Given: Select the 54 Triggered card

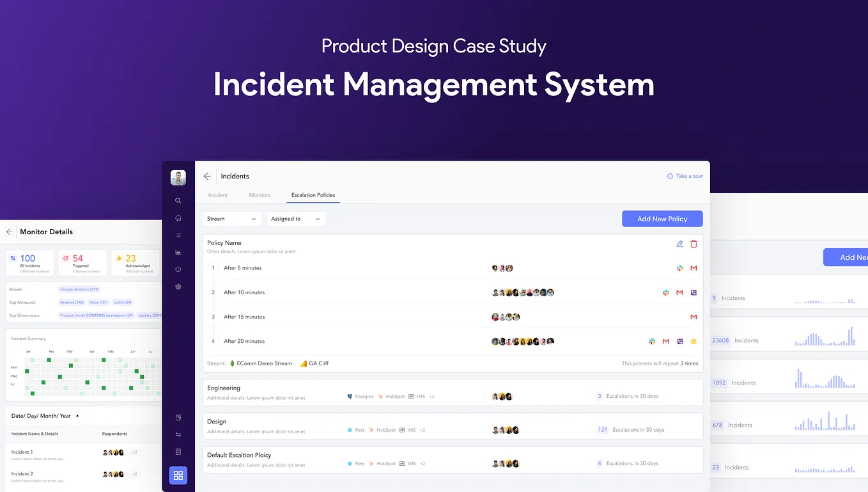Looking at the screenshot, I should pos(82,263).
